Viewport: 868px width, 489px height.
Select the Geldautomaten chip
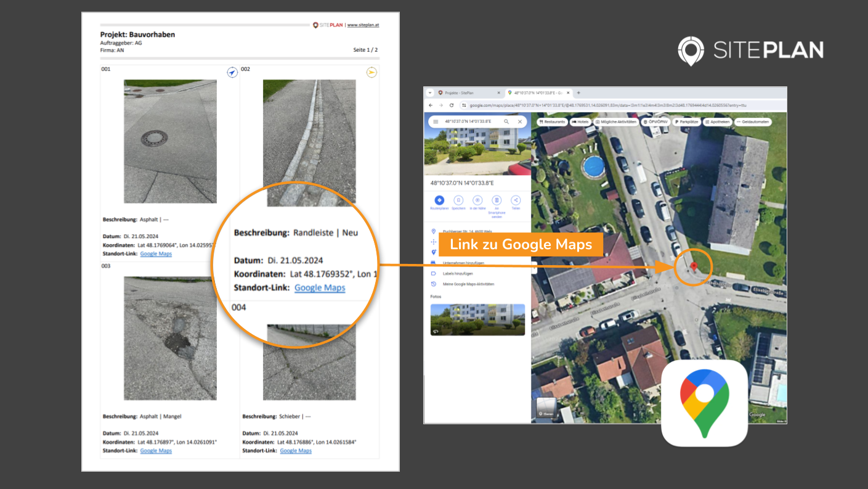[753, 122]
